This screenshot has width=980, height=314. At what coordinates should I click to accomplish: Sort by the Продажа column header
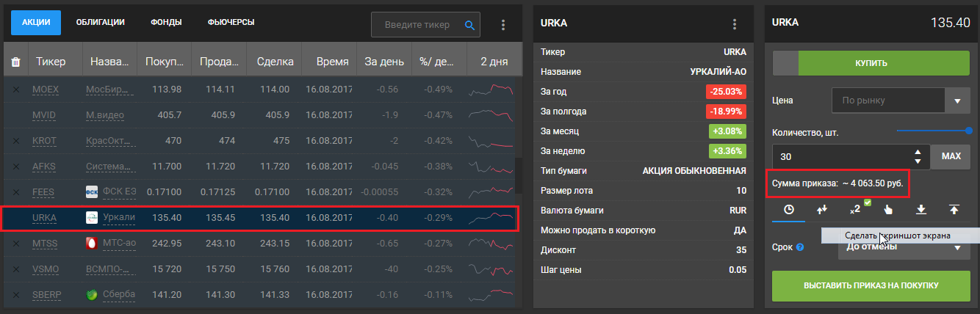point(219,62)
